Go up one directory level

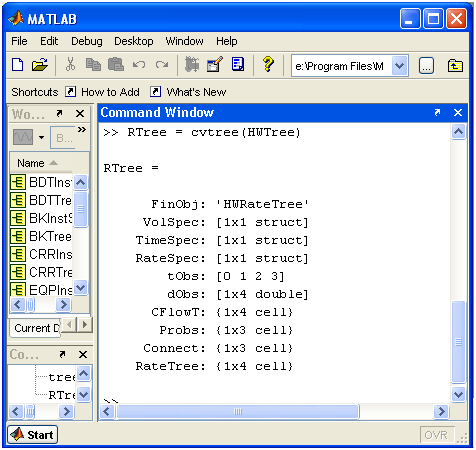click(455, 65)
